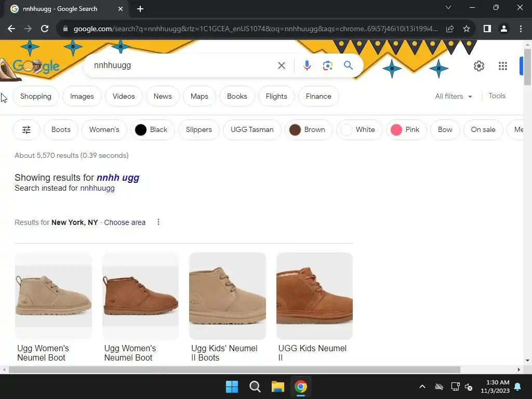The image size is (532, 399).
Task: Close the nnhhuugg Google Search tab
Action: coord(121,9)
